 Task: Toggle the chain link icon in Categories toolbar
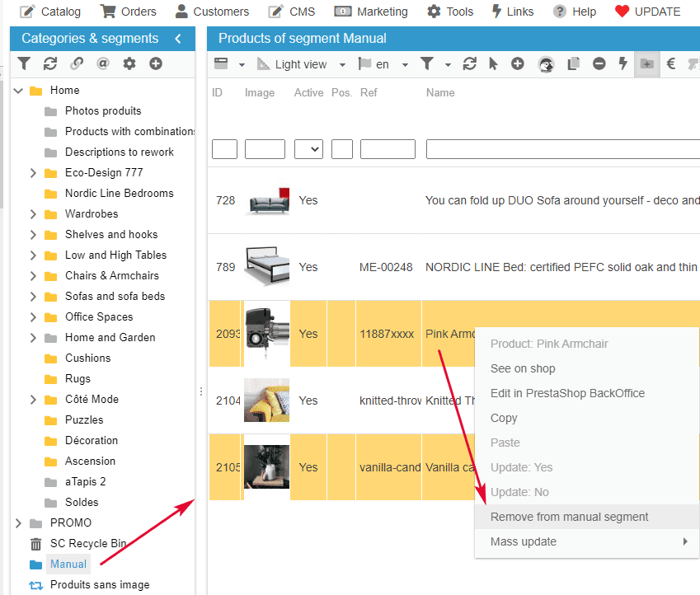click(x=77, y=63)
